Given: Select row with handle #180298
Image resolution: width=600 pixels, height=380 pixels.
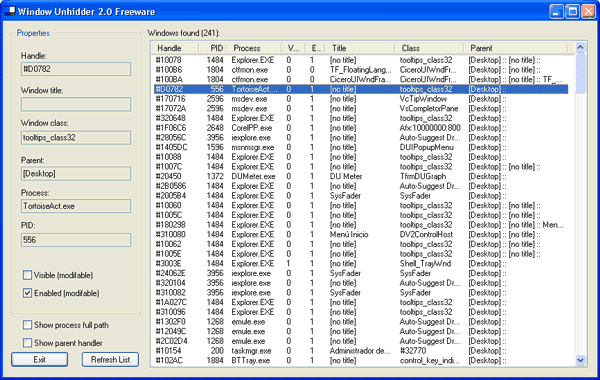Looking at the screenshot, I should click(361, 225).
